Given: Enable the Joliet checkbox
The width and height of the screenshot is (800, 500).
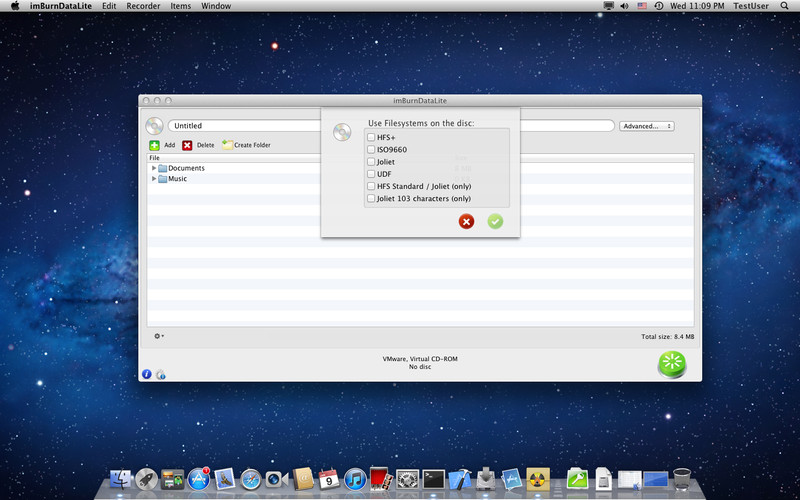Looking at the screenshot, I should tap(371, 162).
